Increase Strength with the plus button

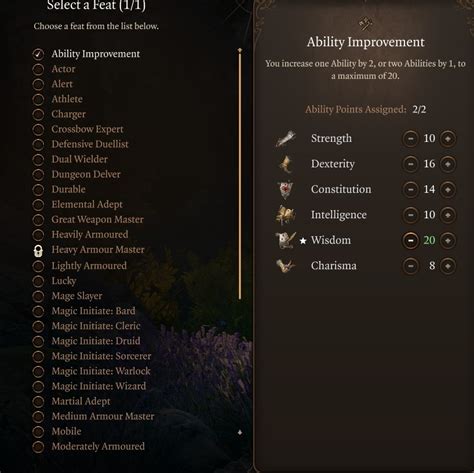tap(448, 138)
